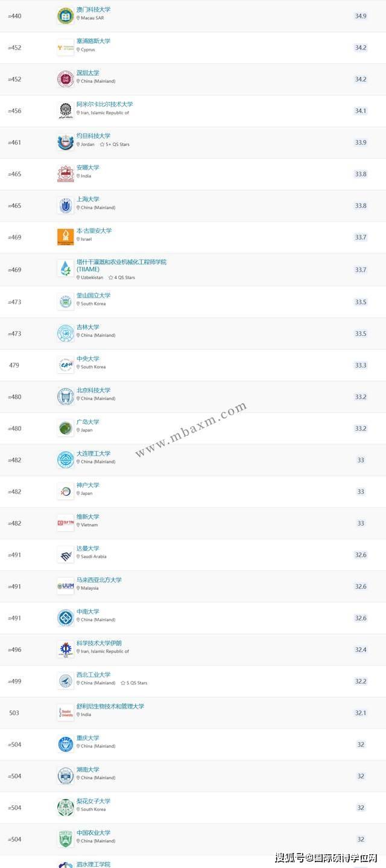Click the orange 本·古里安大学 logo
Screen dimensions: 386x868
tap(65, 237)
